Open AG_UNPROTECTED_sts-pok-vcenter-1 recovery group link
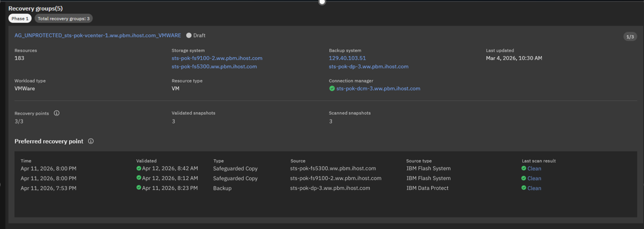 tap(98, 36)
